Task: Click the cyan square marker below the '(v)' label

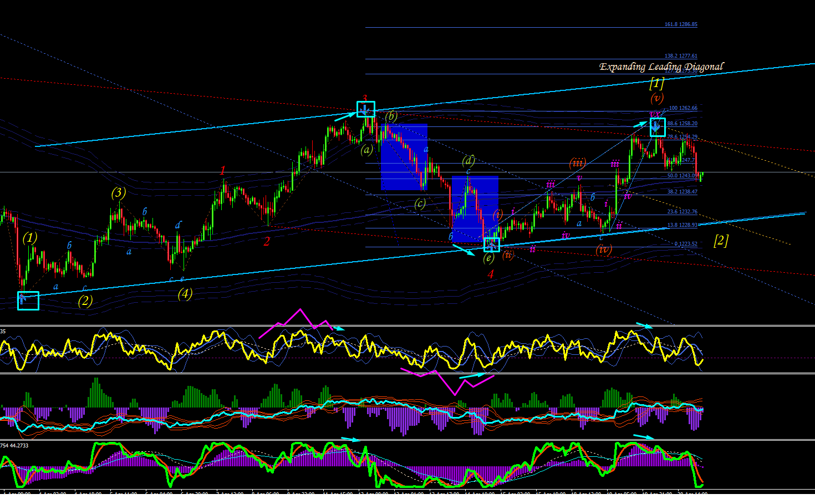Action: point(657,128)
